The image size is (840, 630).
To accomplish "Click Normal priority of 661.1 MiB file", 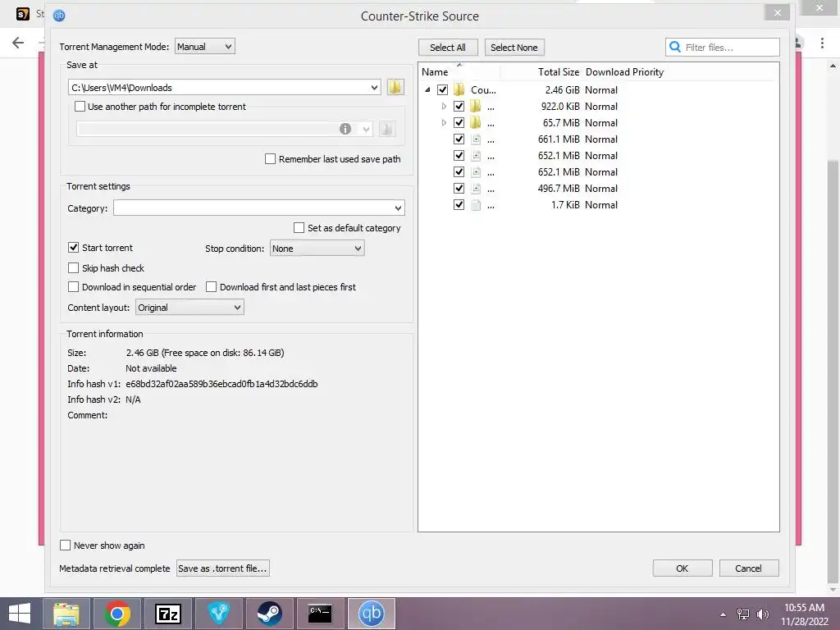I will tap(601, 139).
